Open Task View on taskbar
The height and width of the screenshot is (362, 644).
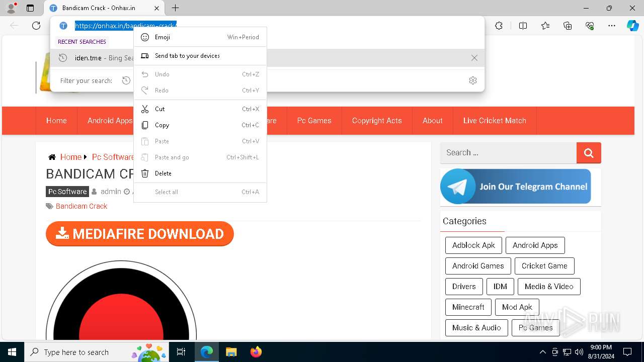point(181,352)
